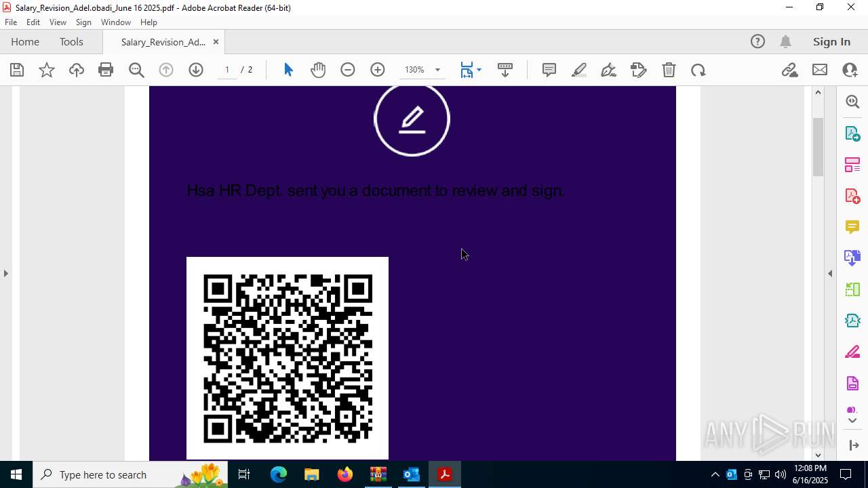Open the help question mark
This screenshot has width=868, height=488.
coord(757,41)
